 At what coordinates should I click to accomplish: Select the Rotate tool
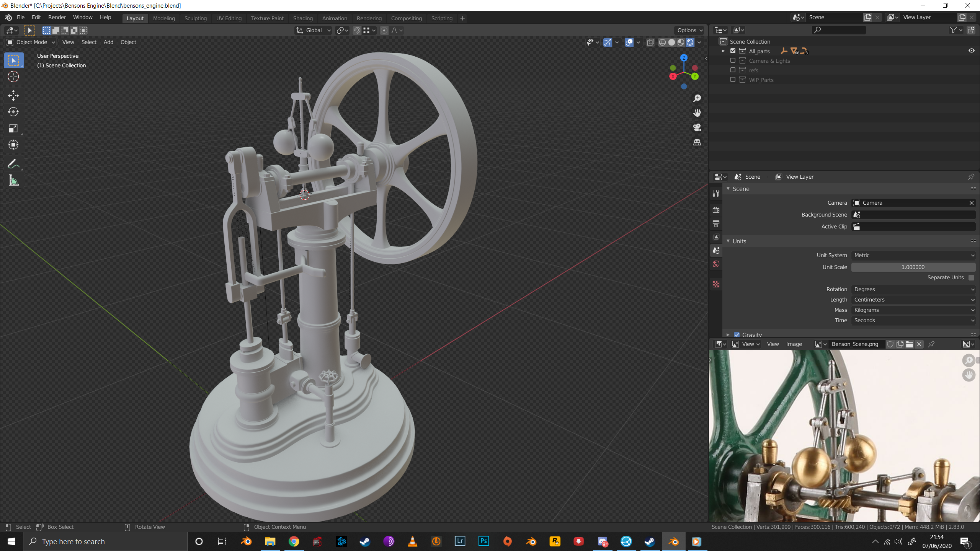click(13, 112)
